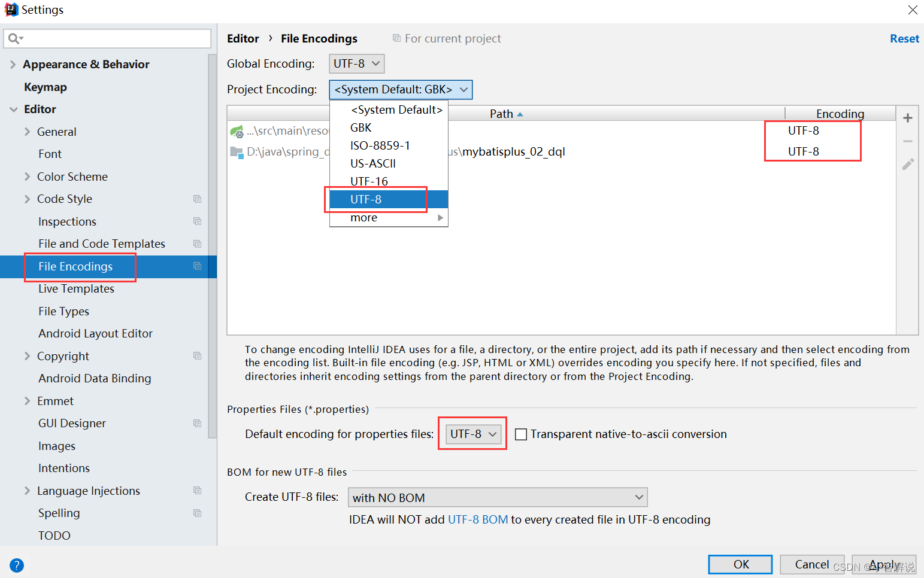This screenshot has width=924, height=578.
Task: Click the remove path icon
Action: 907,141
